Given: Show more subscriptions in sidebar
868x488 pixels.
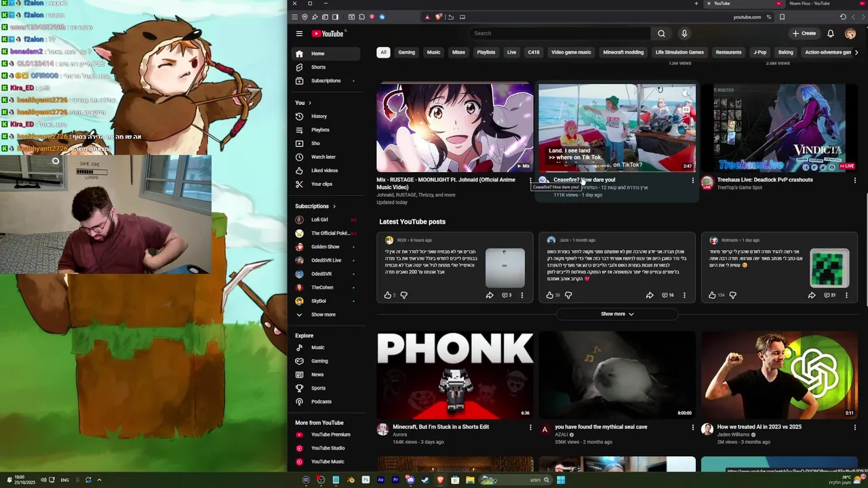Looking at the screenshot, I should [326, 314].
